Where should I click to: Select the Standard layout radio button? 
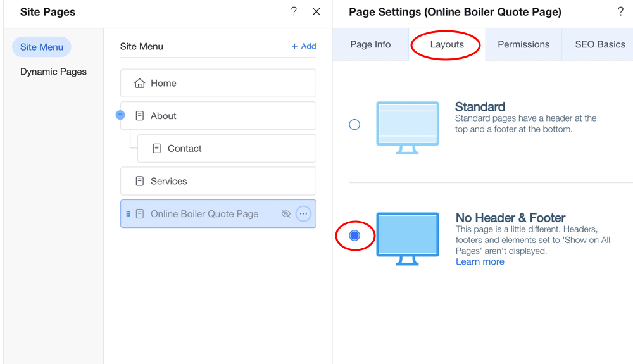pos(354,124)
